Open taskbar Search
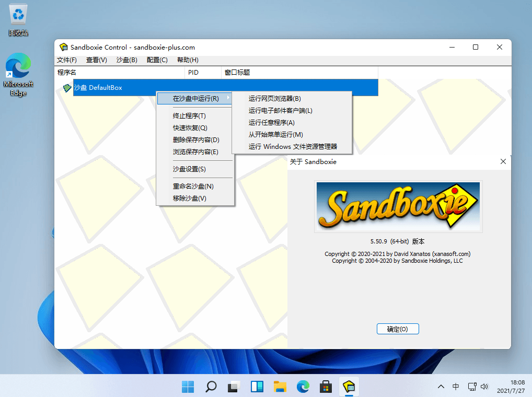This screenshot has height=397, width=532. pyautogui.click(x=211, y=387)
